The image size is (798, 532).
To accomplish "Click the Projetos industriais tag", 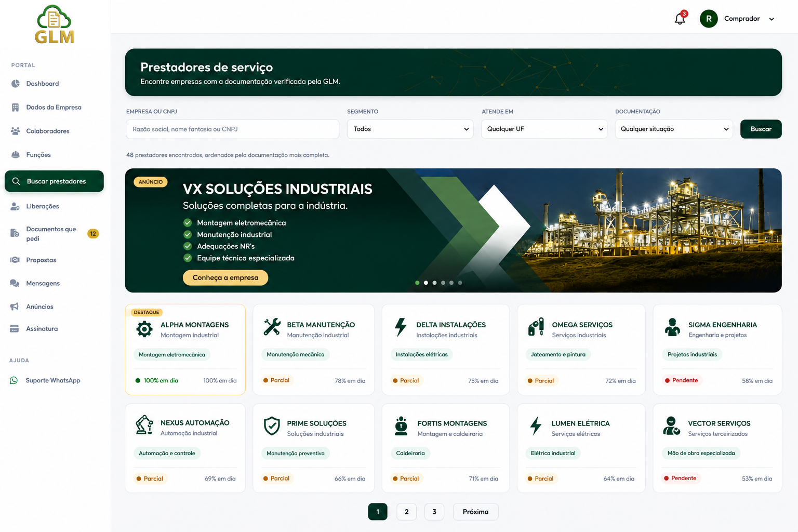I will tap(692, 355).
